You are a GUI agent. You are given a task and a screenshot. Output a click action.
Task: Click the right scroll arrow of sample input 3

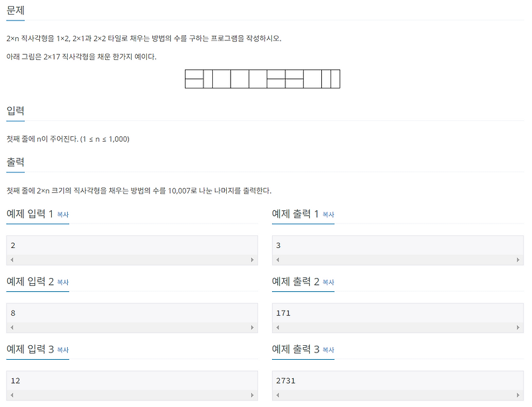click(x=253, y=395)
